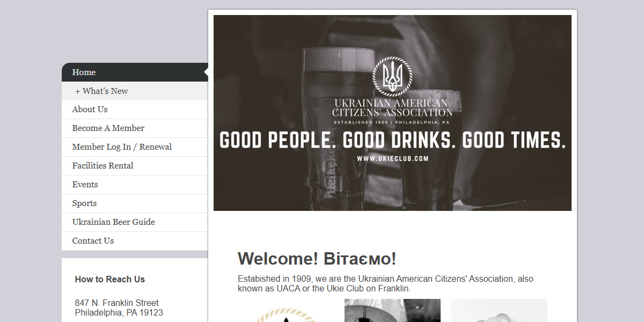Open the middle black-and-white photo thumbnail
Screen dimensions: 644x322
point(392,311)
